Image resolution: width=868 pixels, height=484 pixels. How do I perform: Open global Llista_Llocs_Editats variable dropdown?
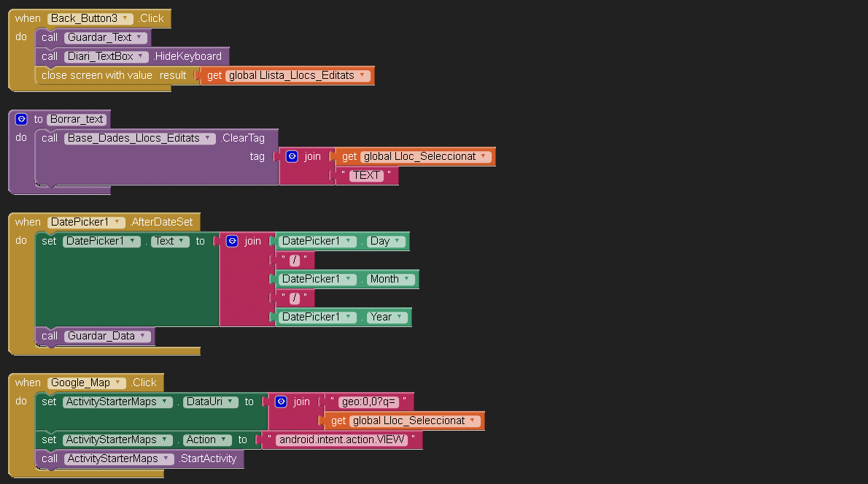362,75
